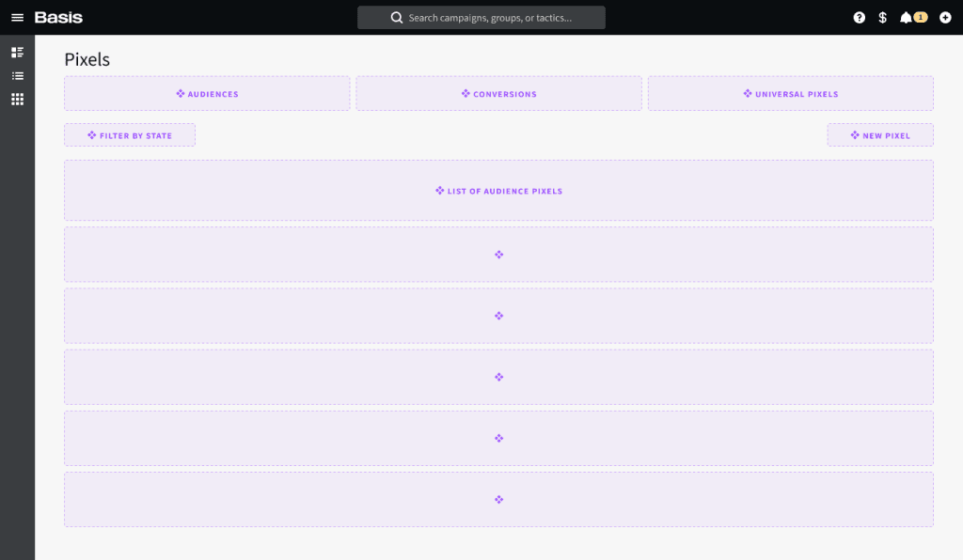963x560 pixels.
Task: Select the dashboard icon in left sidebar
Action: (x=17, y=53)
